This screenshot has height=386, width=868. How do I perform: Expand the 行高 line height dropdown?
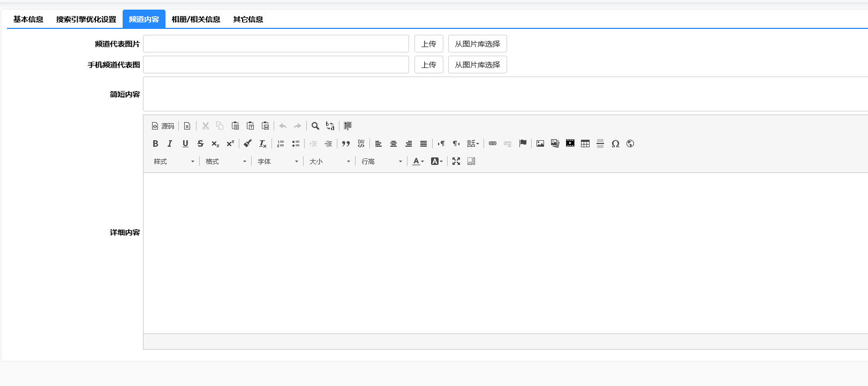click(x=381, y=161)
